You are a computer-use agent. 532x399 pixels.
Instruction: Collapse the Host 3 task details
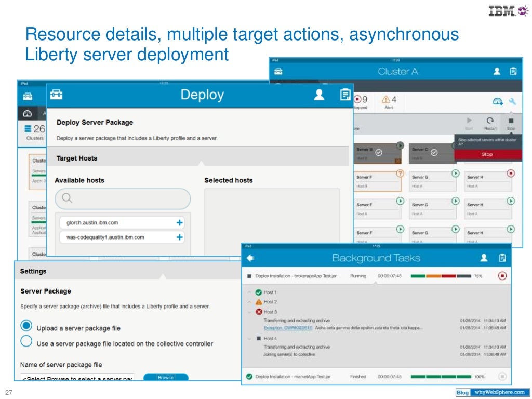[249, 312]
